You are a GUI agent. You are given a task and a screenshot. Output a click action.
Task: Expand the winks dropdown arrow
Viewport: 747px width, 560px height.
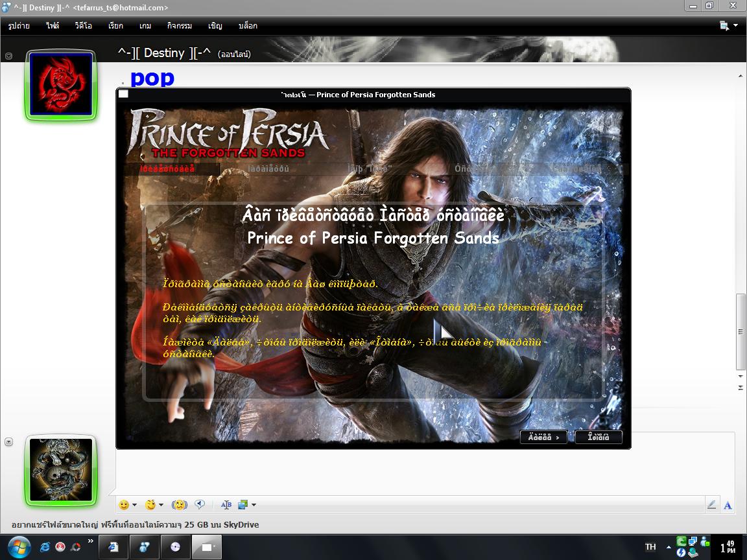pyautogui.click(x=161, y=505)
